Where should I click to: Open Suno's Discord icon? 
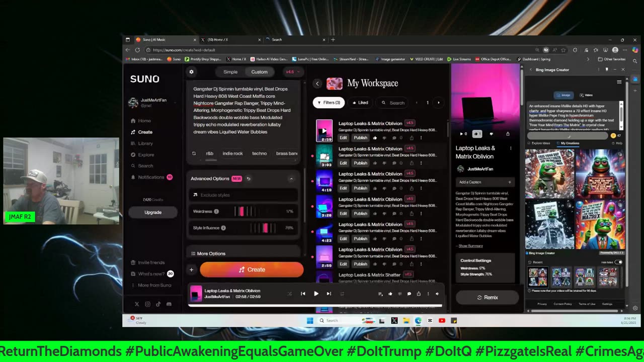coord(169,304)
